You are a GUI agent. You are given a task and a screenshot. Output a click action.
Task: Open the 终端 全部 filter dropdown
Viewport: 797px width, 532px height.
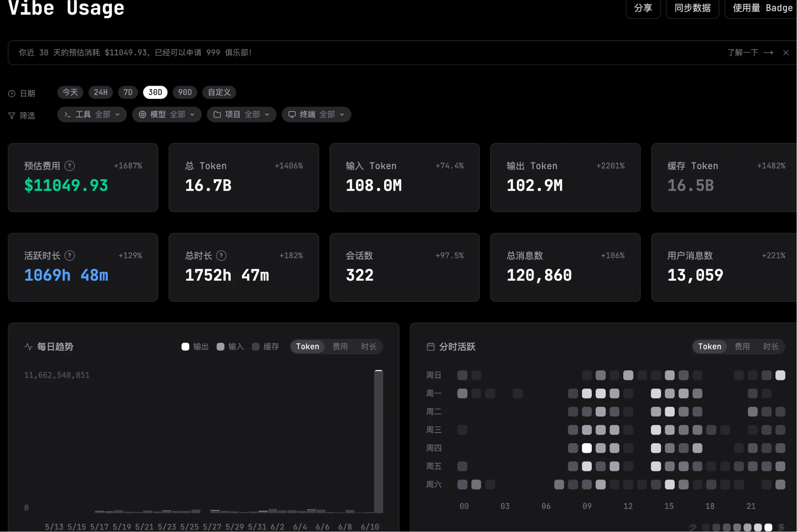click(x=316, y=115)
